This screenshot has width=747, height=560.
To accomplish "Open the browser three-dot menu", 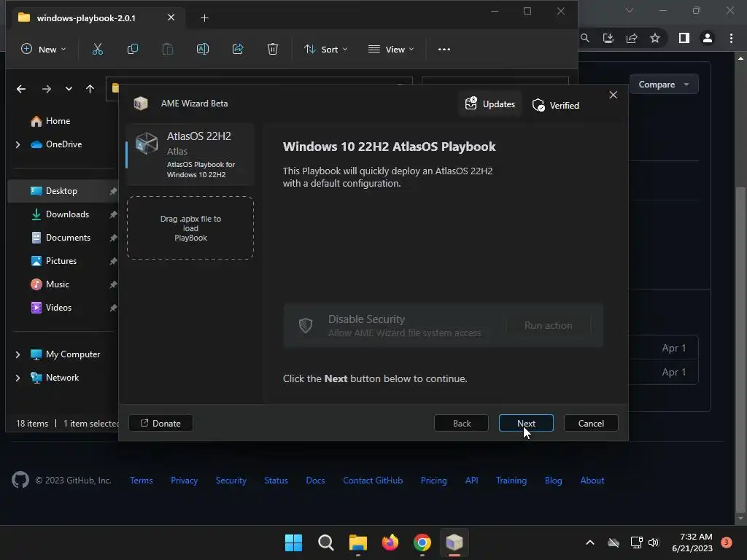I will (731, 38).
